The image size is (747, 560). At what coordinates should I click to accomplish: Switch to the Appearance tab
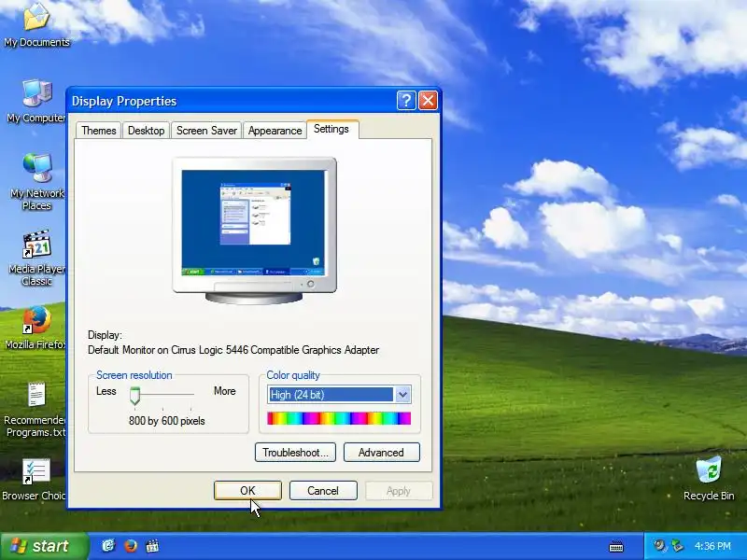tap(275, 131)
